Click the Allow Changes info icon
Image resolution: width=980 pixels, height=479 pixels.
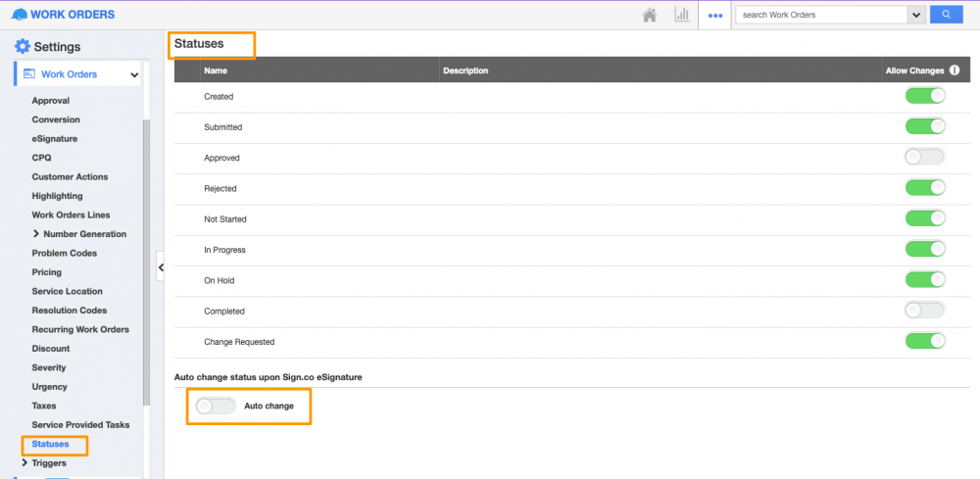click(x=954, y=71)
